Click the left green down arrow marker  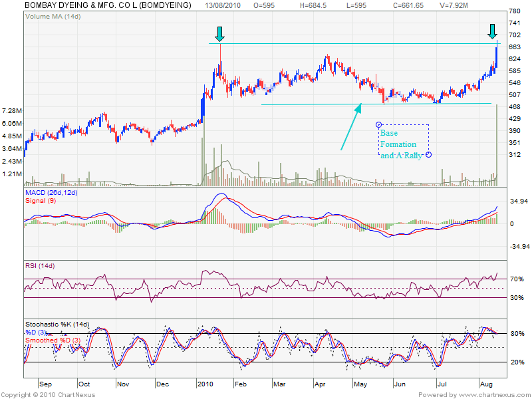[220, 33]
